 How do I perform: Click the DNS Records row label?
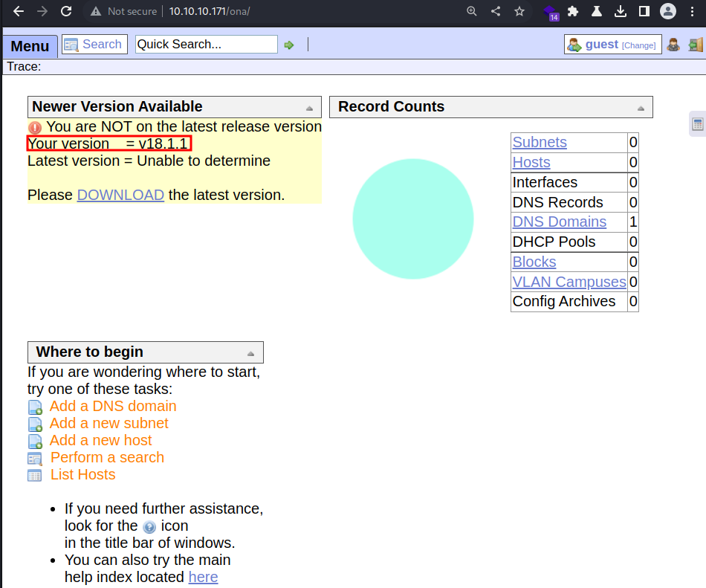click(557, 203)
